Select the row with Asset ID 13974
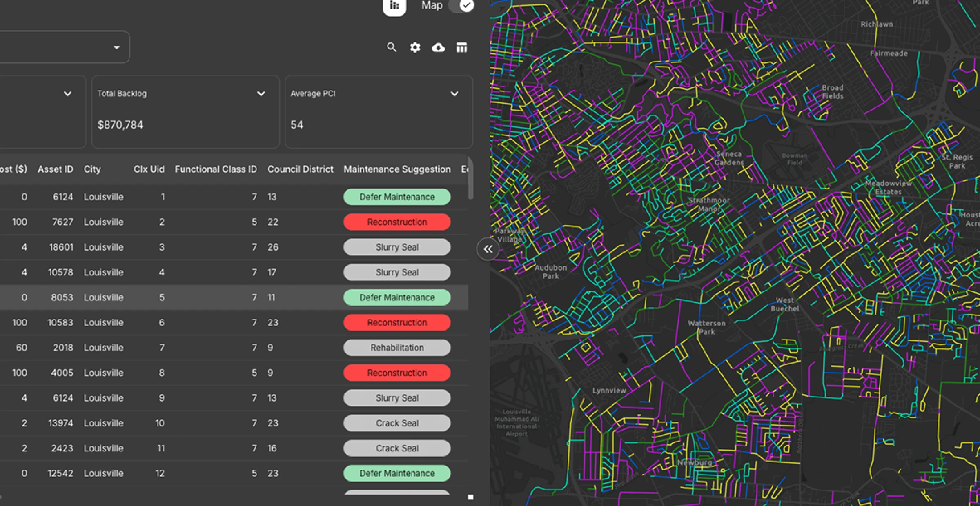 [x=204, y=423]
